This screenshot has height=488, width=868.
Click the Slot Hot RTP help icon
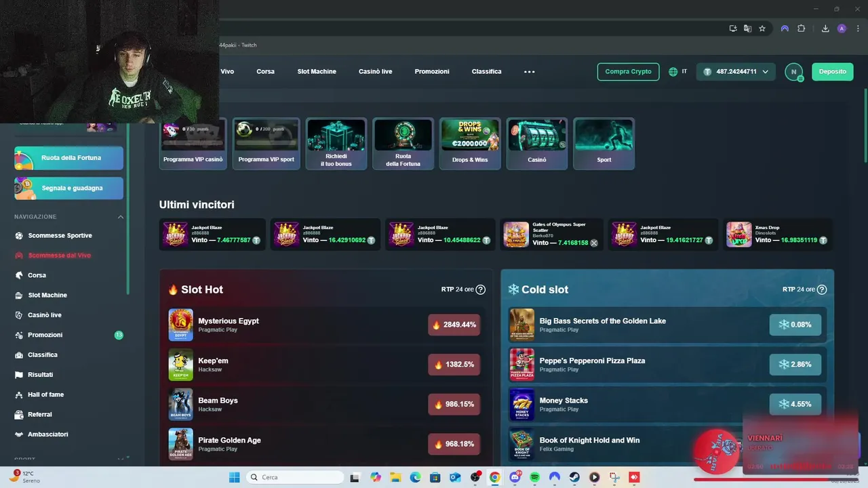[x=481, y=290]
